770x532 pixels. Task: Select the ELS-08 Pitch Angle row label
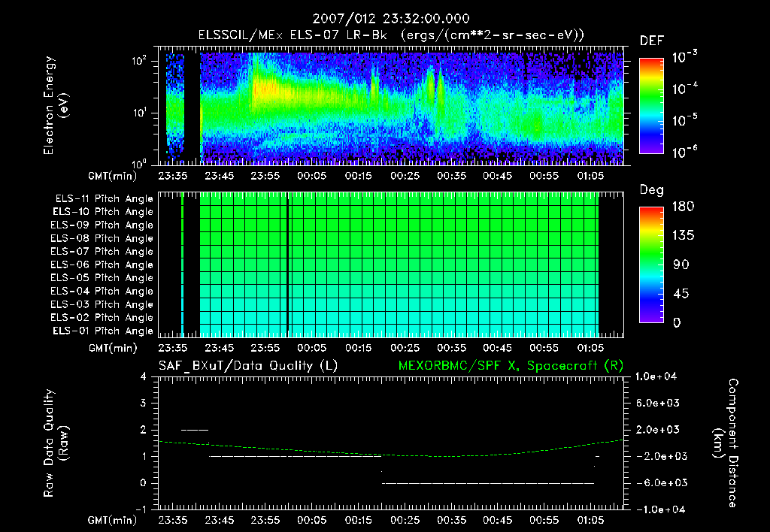coord(102,238)
